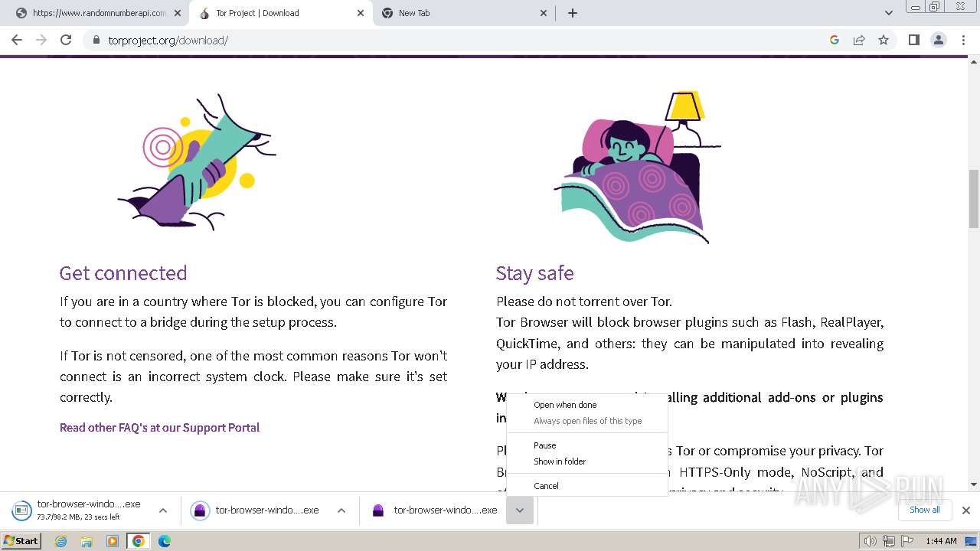Click the network tray icon

point(888,541)
